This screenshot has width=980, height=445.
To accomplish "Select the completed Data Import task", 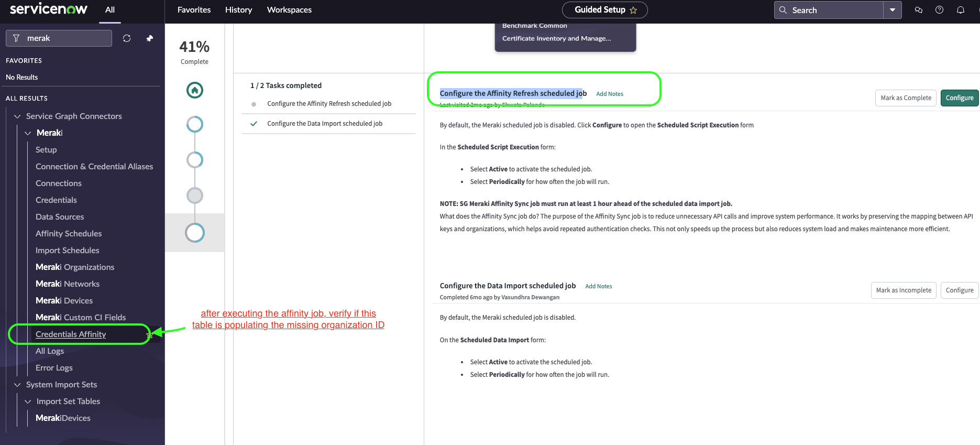I will pyautogui.click(x=325, y=124).
